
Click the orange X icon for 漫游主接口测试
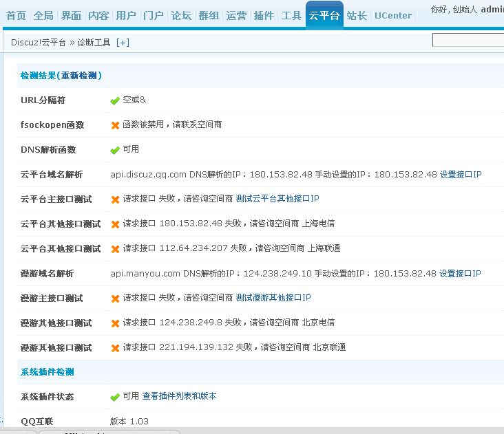click(x=115, y=299)
